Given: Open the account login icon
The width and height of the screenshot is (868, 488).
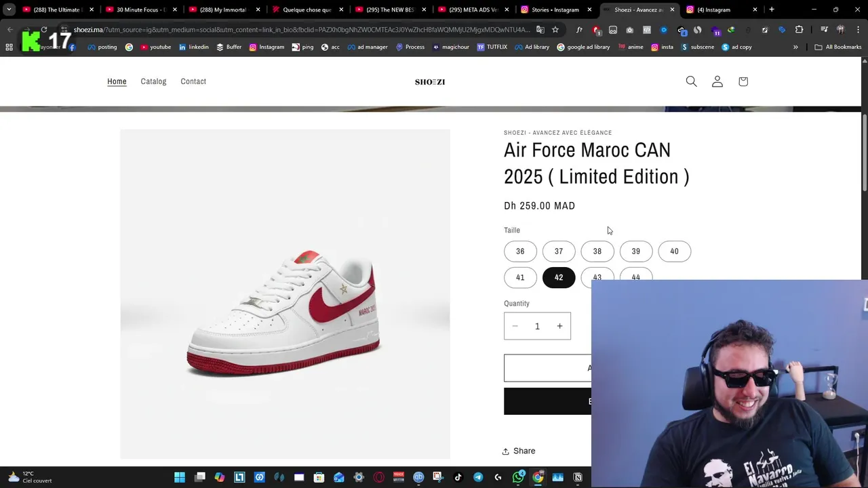Looking at the screenshot, I should (717, 81).
